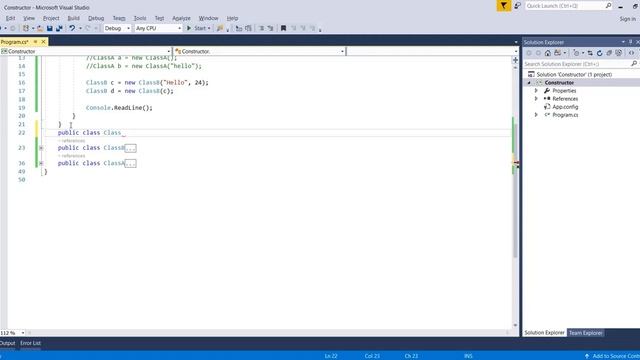
Task: Click the Solution Explorer Home icon
Action: click(548, 53)
